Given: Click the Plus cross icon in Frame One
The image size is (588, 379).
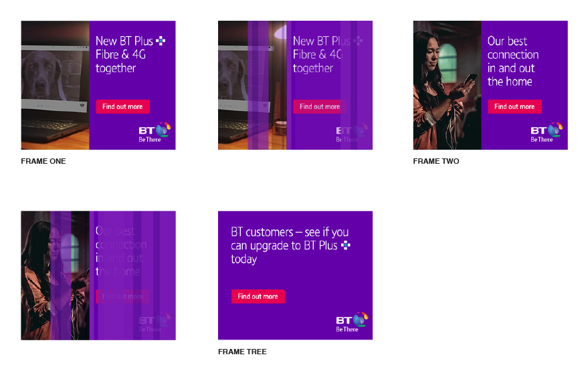Looking at the screenshot, I should click(x=161, y=41).
